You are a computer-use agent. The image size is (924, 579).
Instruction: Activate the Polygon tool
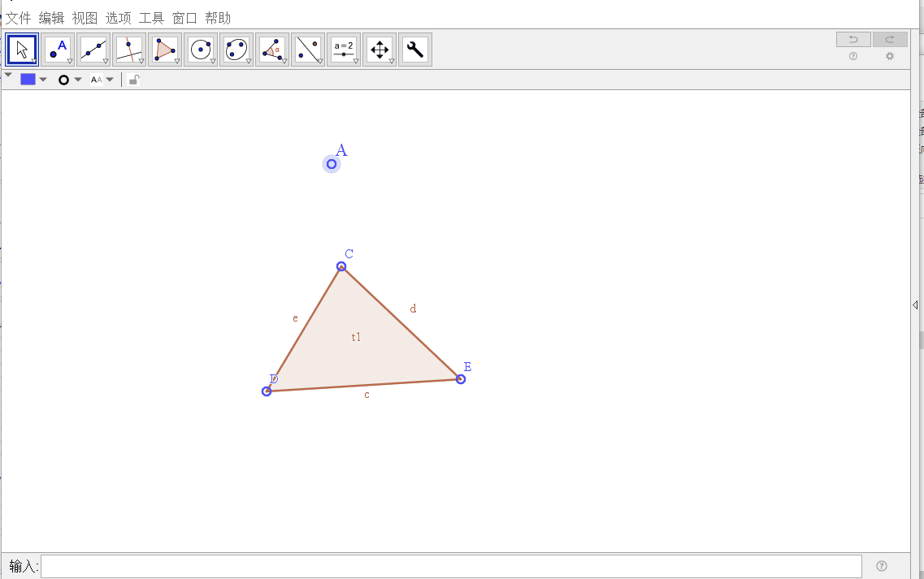pyautogui.click(x=165, y=50)
